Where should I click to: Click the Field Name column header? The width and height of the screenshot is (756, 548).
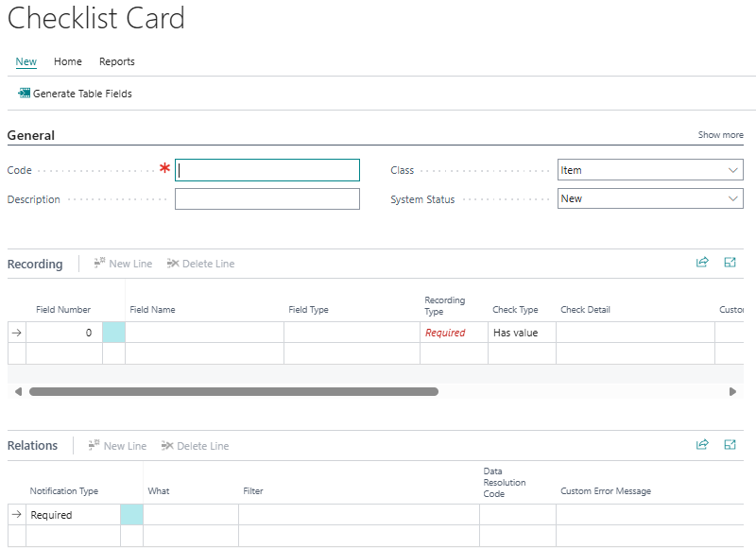(152, 309)
